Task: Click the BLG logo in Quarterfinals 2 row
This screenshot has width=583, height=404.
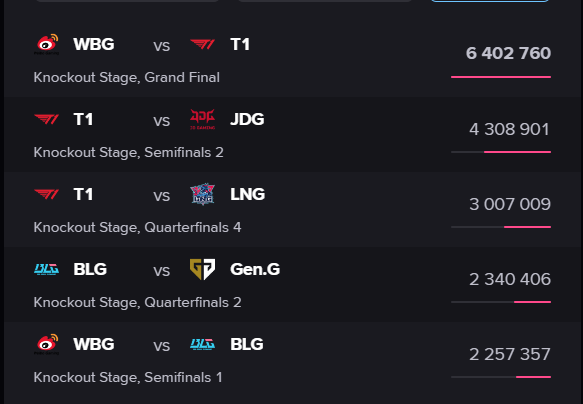Action: pyautogui.click(x=46, y=269)
